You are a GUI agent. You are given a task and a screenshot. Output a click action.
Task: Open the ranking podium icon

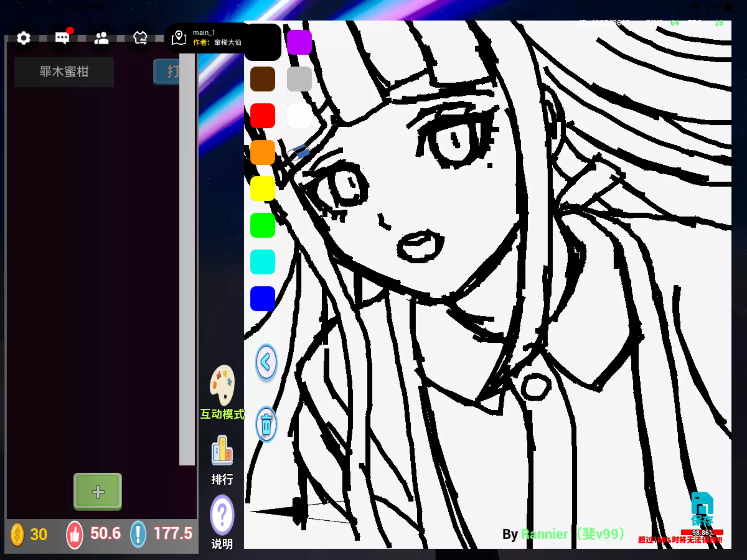(x=222, y=451)
